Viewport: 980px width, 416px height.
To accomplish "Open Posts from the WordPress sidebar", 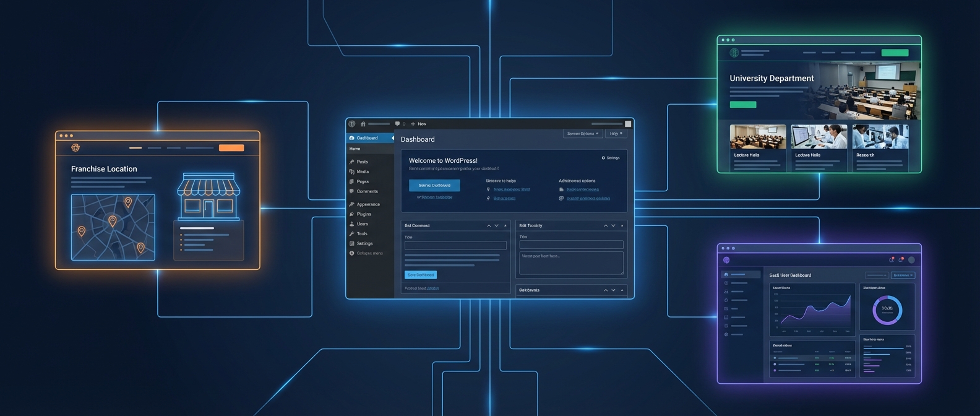I will [x=362, y=162].
